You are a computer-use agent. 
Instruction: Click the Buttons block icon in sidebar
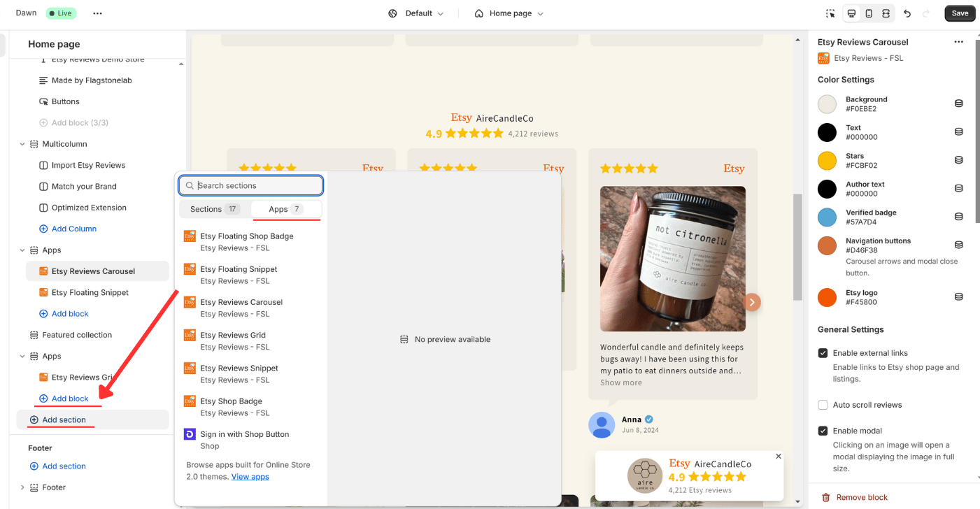tap(43, 101)
